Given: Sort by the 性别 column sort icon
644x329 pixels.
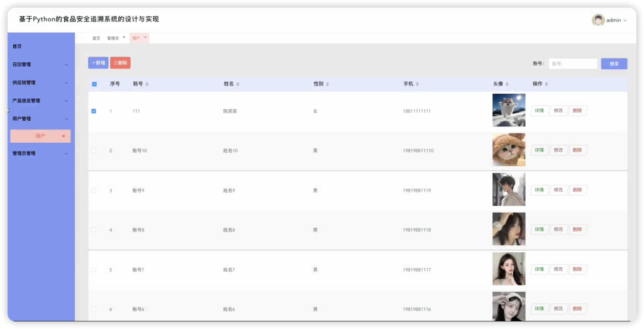Looking at the screenshot, I should 327,84.
